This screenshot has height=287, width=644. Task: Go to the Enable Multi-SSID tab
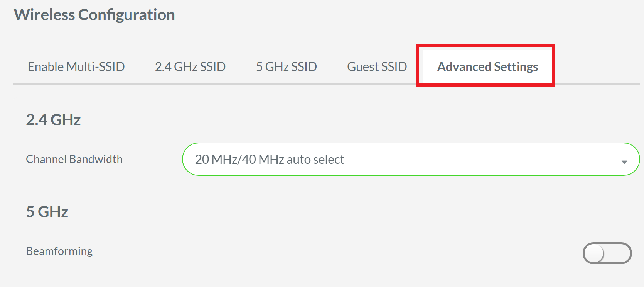76,66
